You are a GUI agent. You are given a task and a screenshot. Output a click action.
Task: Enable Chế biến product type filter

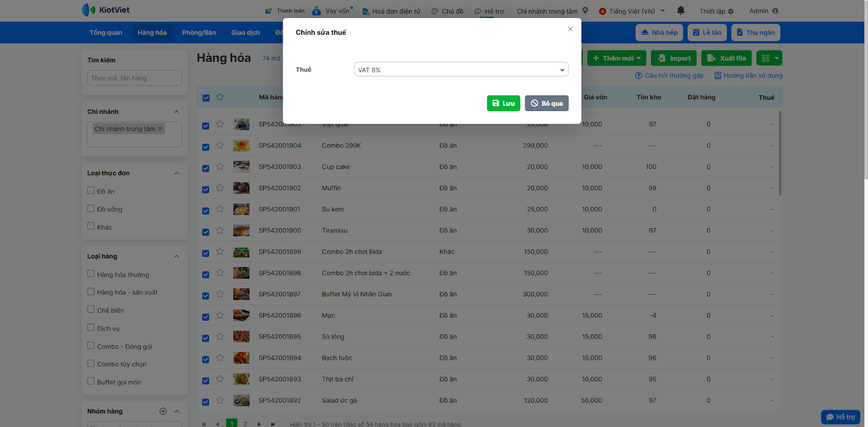[91, 309]
